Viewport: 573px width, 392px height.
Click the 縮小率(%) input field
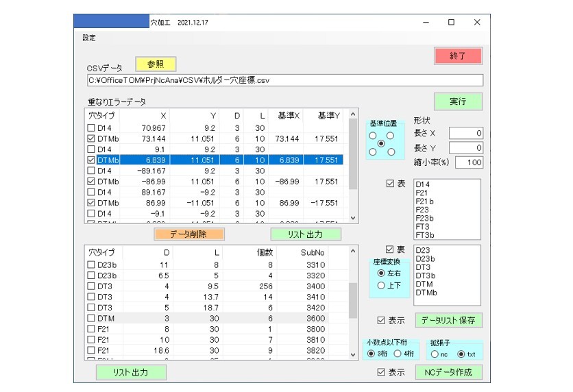pyautogui.click(x=465, y=162)
